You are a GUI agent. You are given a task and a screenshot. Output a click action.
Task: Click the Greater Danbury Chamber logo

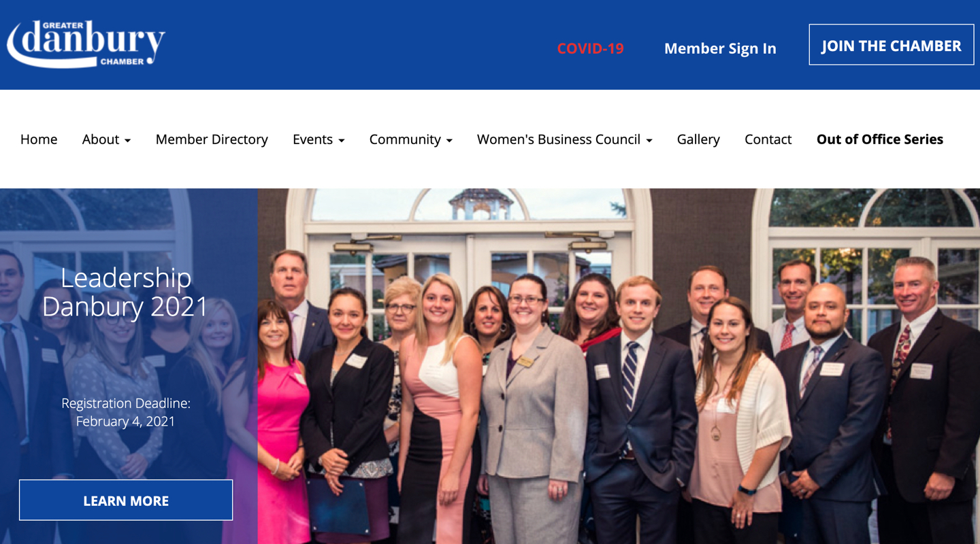[86, 44]
